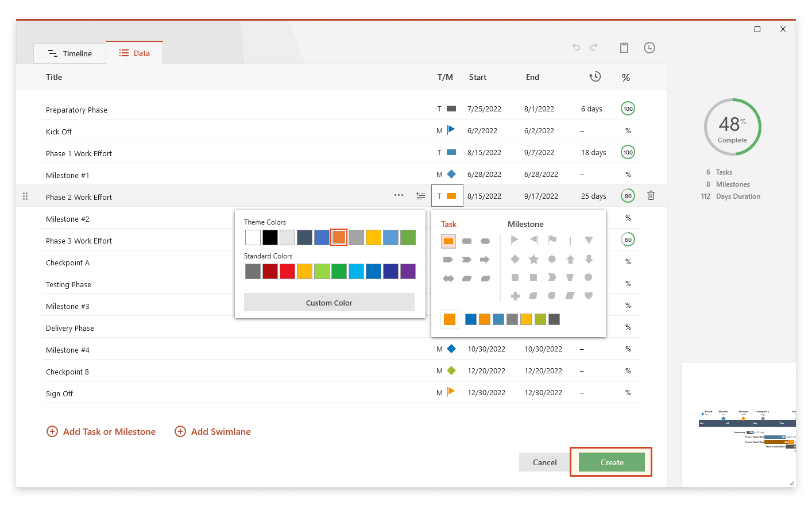Screen dimensions: 812x506
Task: Open more options for Phase 2 Work Effort
Action: point(399,195)
